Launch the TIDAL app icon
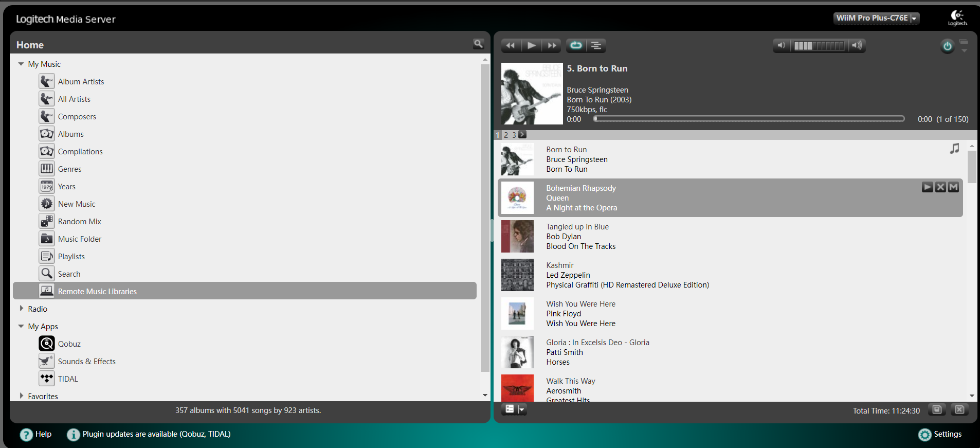 (47, 379)
